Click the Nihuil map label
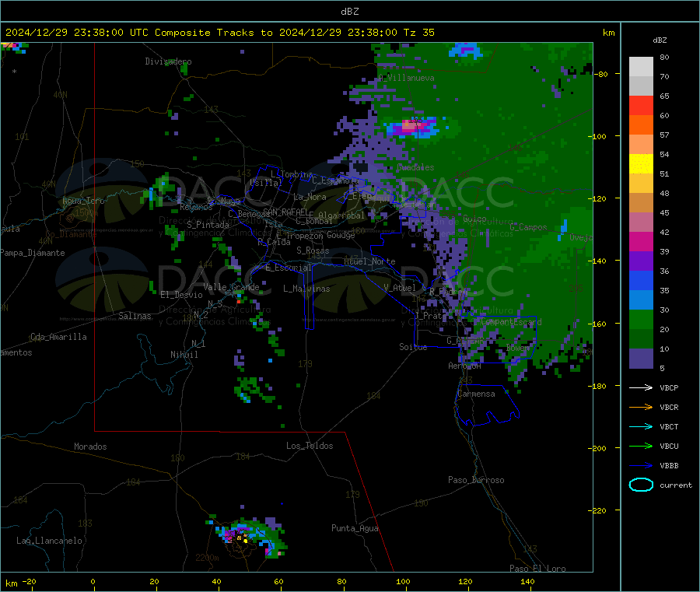 tap(184, 355)
